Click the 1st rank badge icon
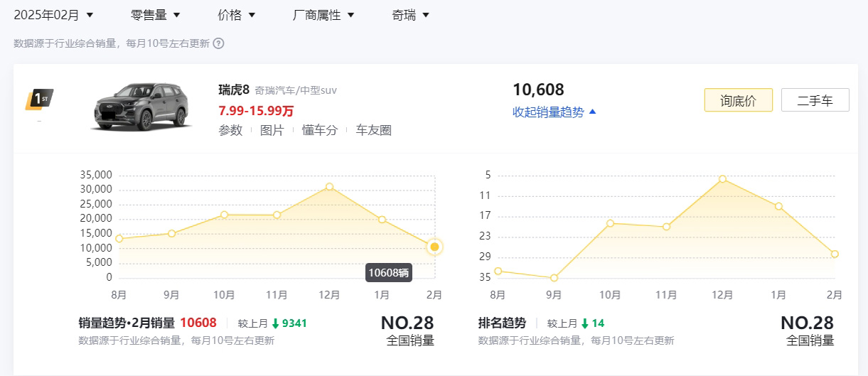The width and height of the screenshot is (868, 376). click(39, 100)
